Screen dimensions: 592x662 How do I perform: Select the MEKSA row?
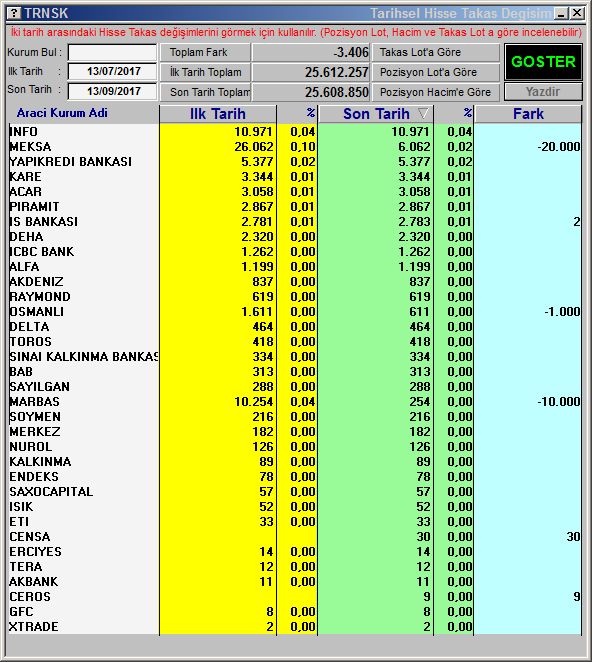[x=295, y=147]
